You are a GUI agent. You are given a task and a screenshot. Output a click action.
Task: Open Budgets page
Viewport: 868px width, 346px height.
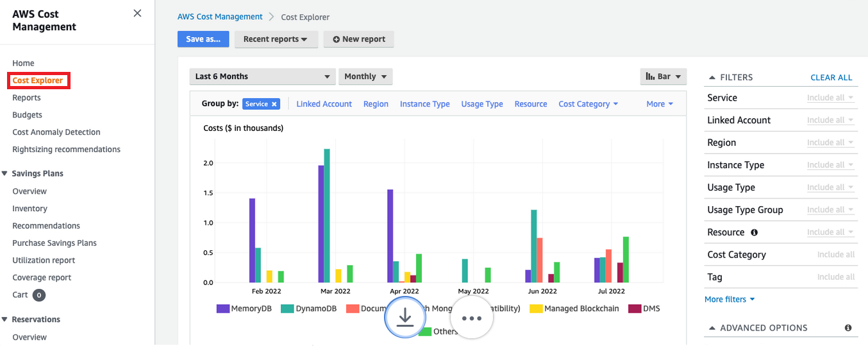pos(27,115)
